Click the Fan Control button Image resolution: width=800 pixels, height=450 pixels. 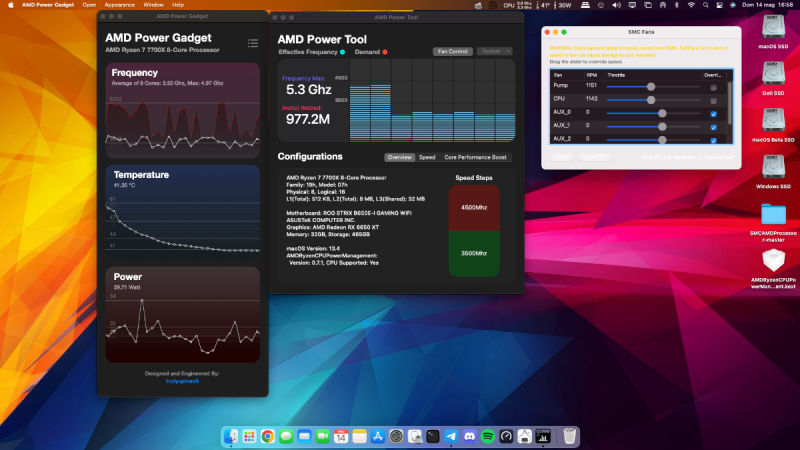point(453,52)
